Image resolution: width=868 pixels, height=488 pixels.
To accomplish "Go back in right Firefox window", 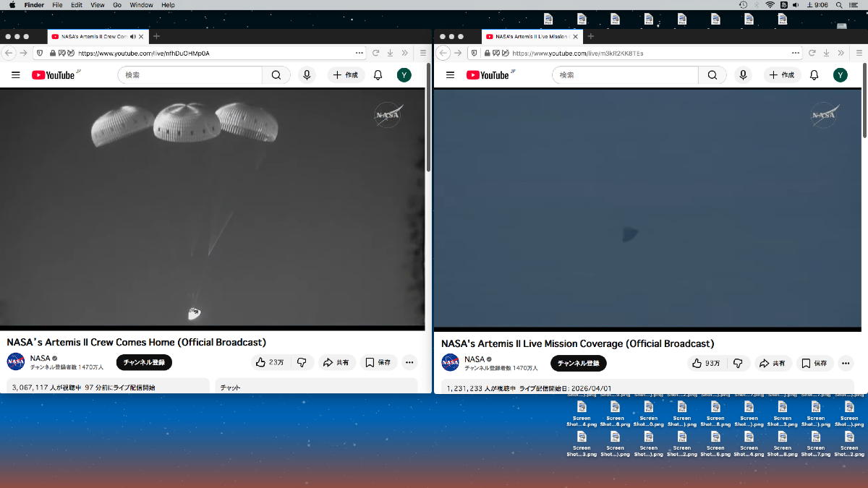I will (444, 53).
